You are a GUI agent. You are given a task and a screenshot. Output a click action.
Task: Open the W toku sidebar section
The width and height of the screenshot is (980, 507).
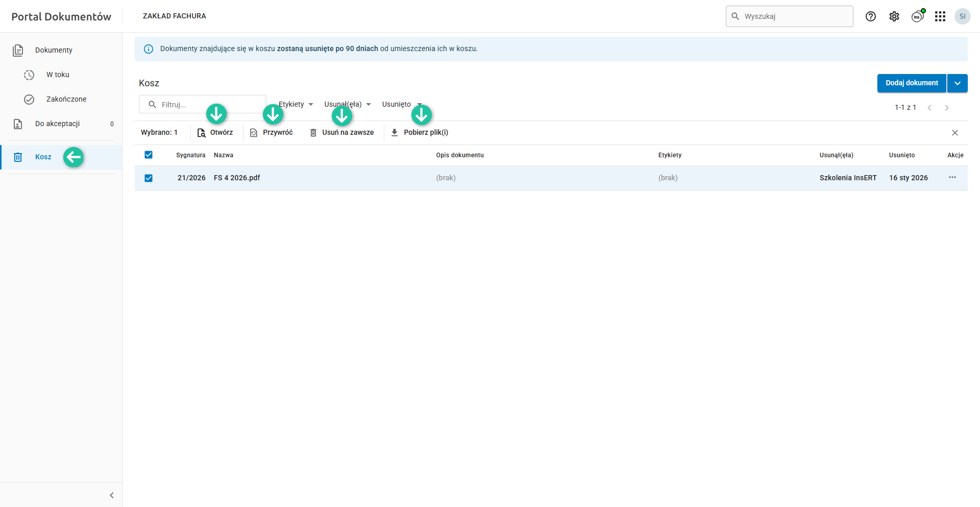pyautogui.click(x=58, y=75)
